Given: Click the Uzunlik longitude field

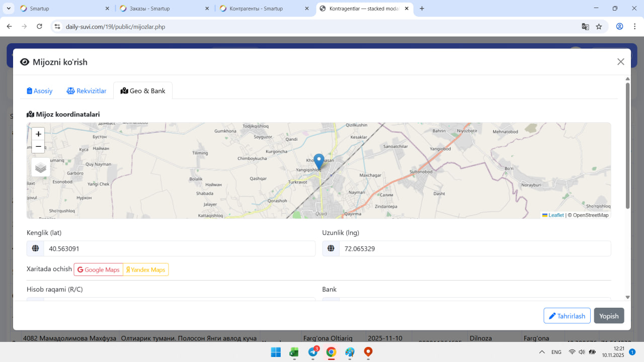Looking at the screenshot, I should click(474, 248).
